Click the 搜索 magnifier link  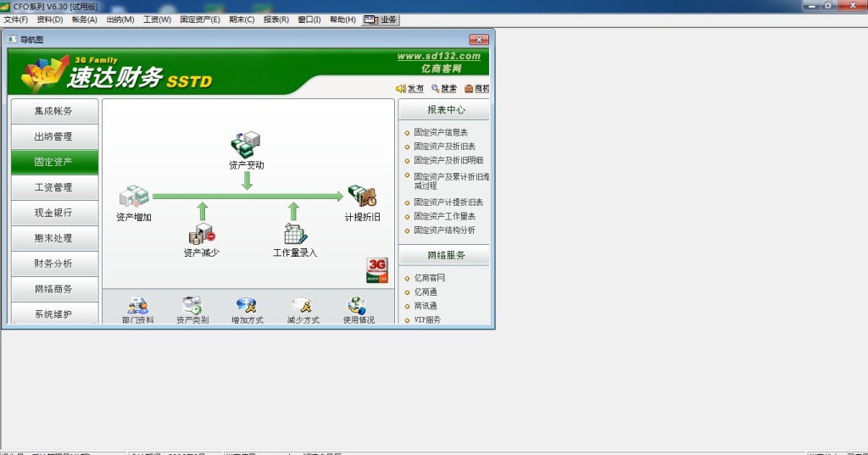pos(444,89)
